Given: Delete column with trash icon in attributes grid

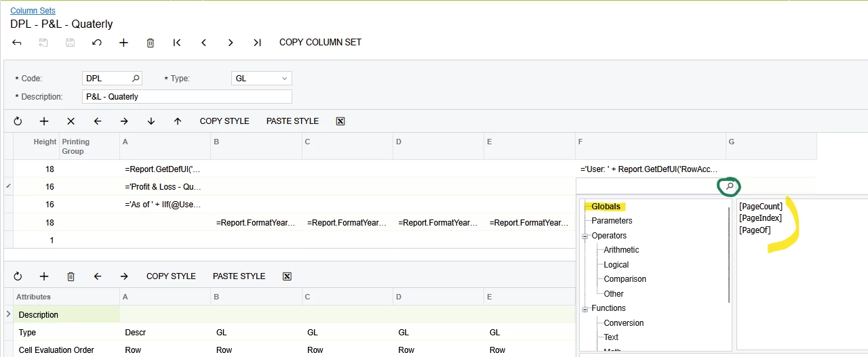Looking at the screenshot, I should (x=71, y=276).
